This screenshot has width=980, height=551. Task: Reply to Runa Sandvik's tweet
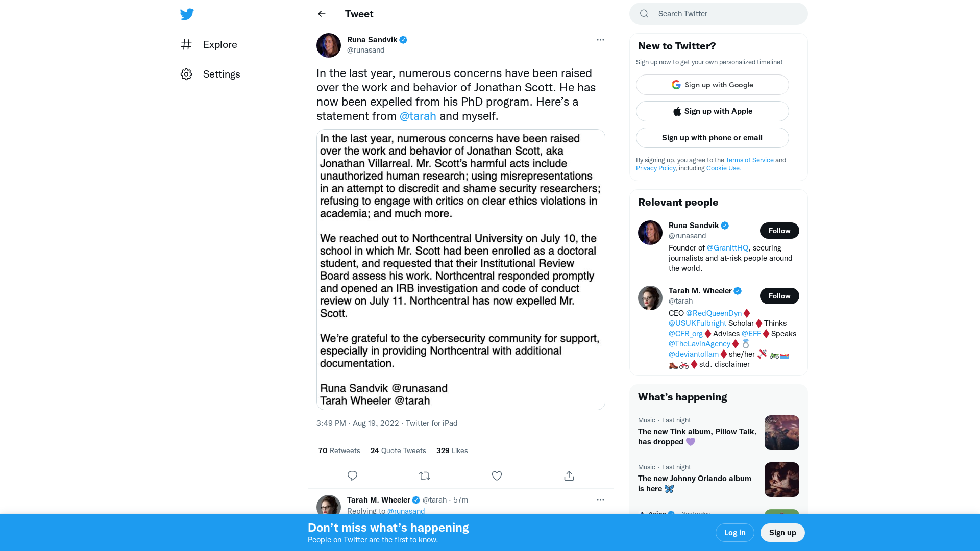tap(352, 475)
